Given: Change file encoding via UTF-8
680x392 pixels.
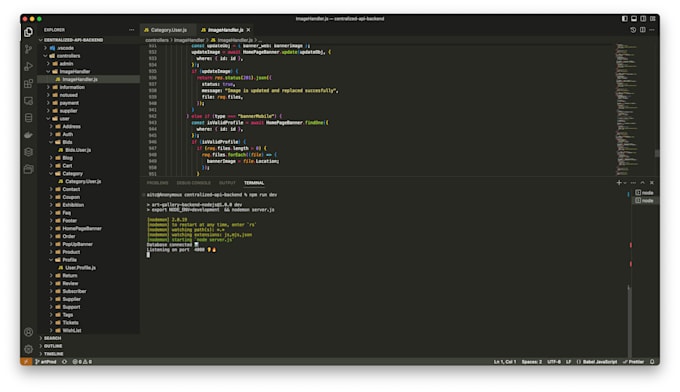Looking at the screenshot, I should click(554, 362).
